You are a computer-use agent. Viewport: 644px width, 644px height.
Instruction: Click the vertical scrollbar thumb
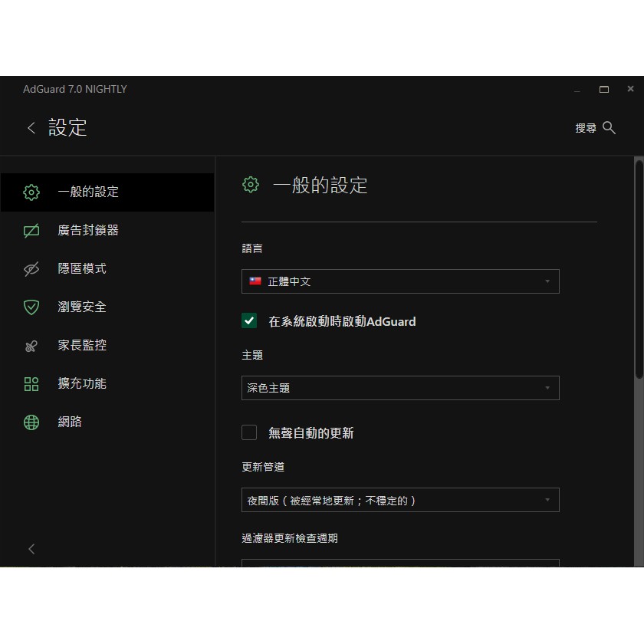pos(639,269)
